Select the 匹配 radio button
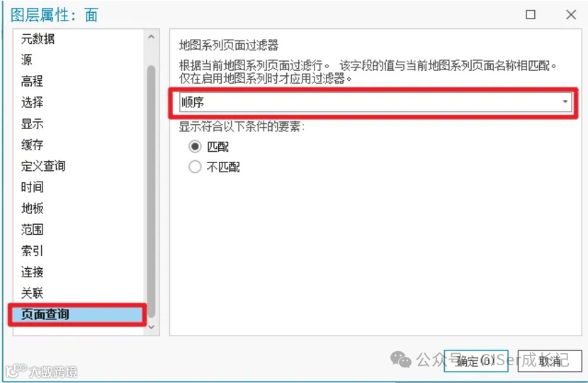The width and height of the screenshot is (588, 383). point(195,146)
